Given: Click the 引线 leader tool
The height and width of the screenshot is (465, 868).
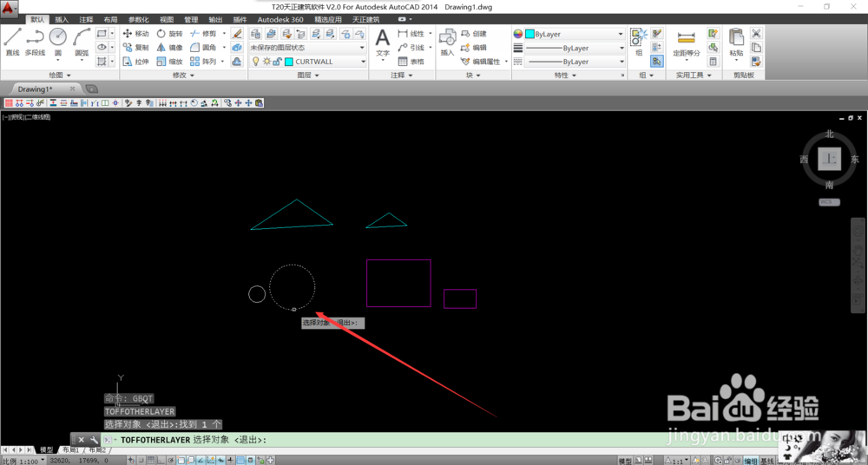Looking at the screenshot, I should click(x=411, y=48).
